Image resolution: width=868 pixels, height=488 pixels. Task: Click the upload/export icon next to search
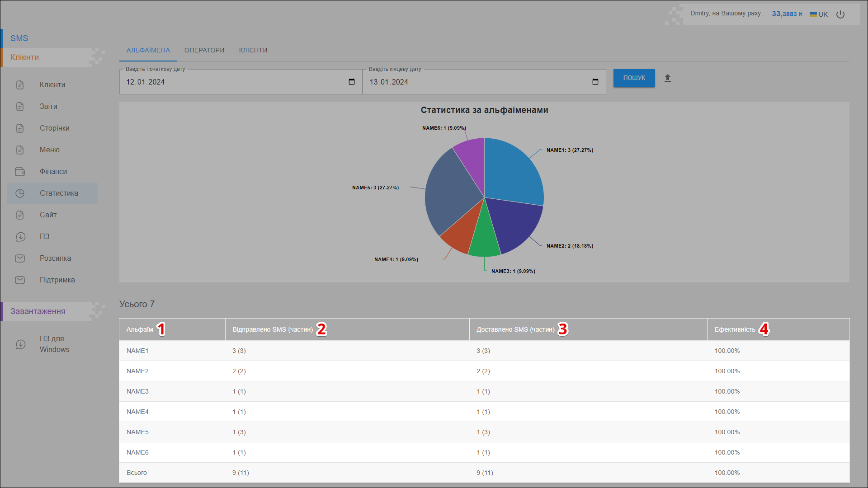click(x=667, y=78)
